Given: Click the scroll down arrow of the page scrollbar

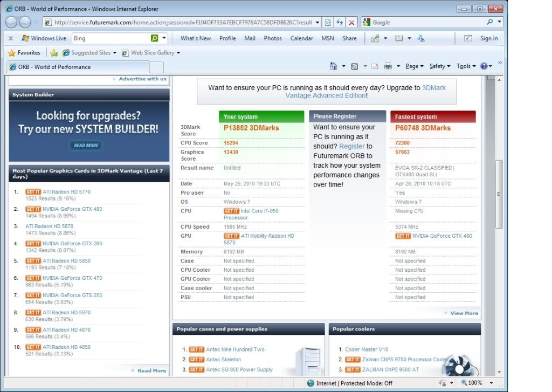Looking at the screenshot, I should [499, 372].
